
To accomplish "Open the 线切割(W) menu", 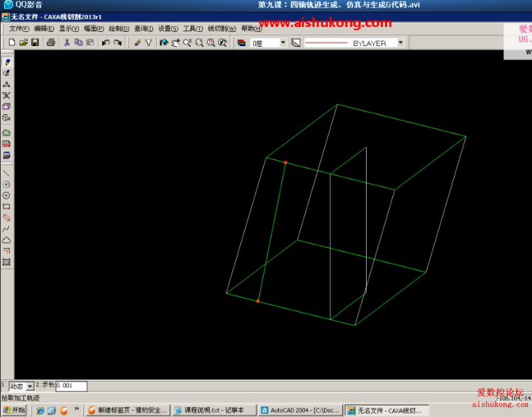I will (x=222, y=29).
